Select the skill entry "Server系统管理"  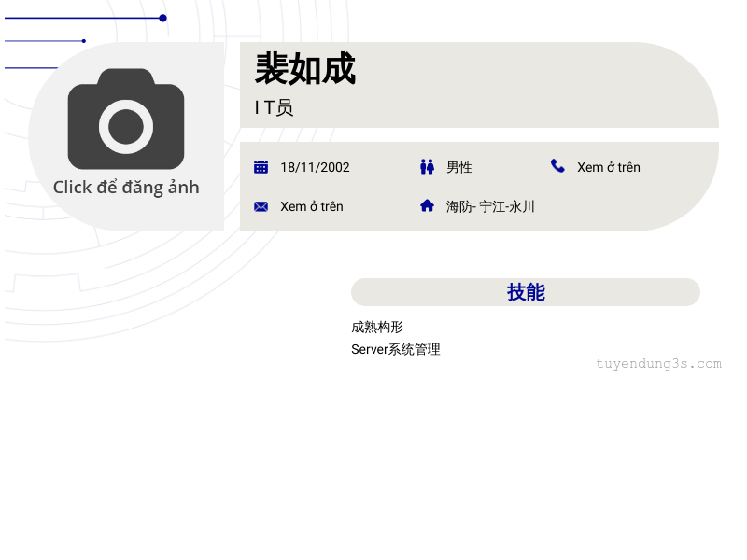pos(395,349)
